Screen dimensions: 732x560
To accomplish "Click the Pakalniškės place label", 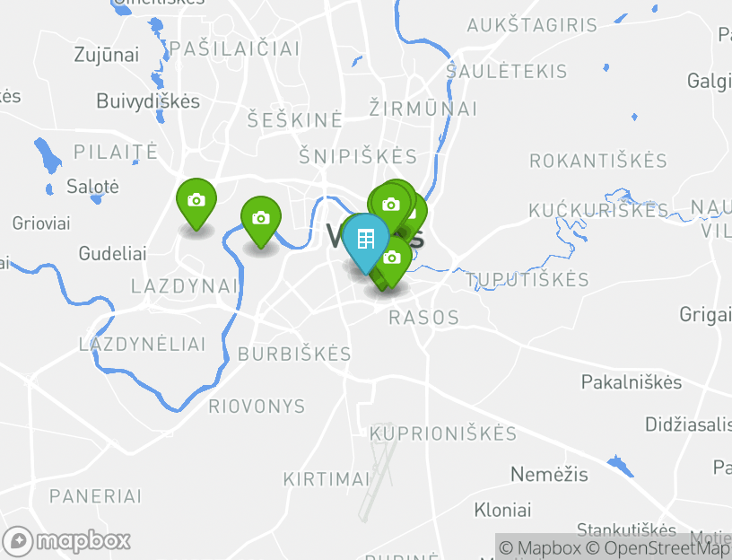I will coord(632,382).
